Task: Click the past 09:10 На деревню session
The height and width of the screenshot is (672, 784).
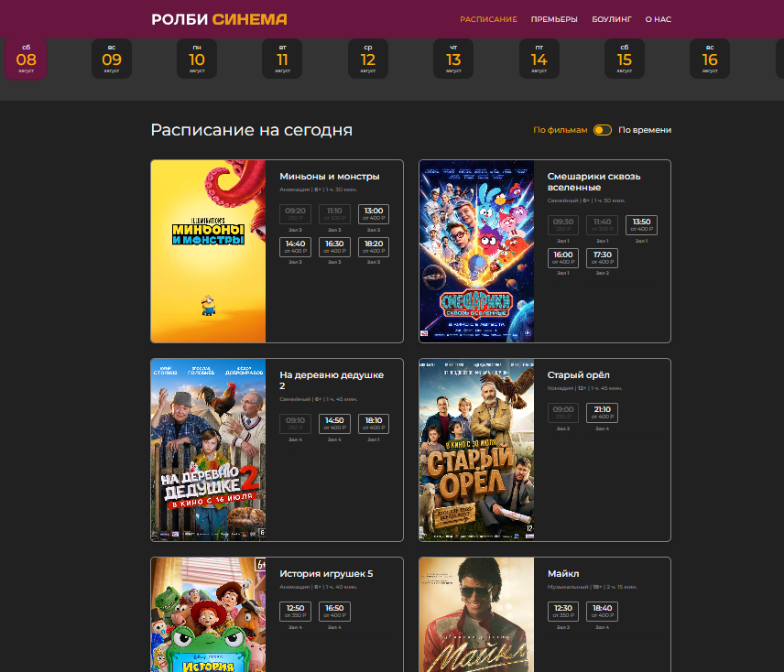Action: [x=295, y=424]
